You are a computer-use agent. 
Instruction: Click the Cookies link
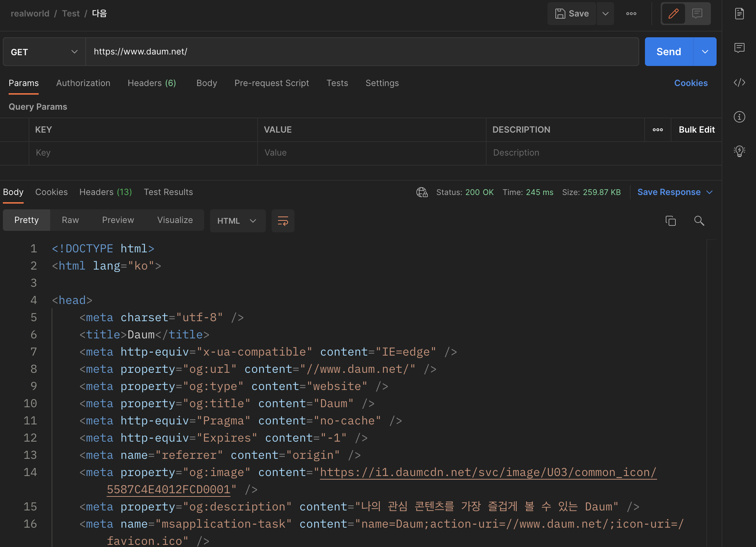point(690,83)
